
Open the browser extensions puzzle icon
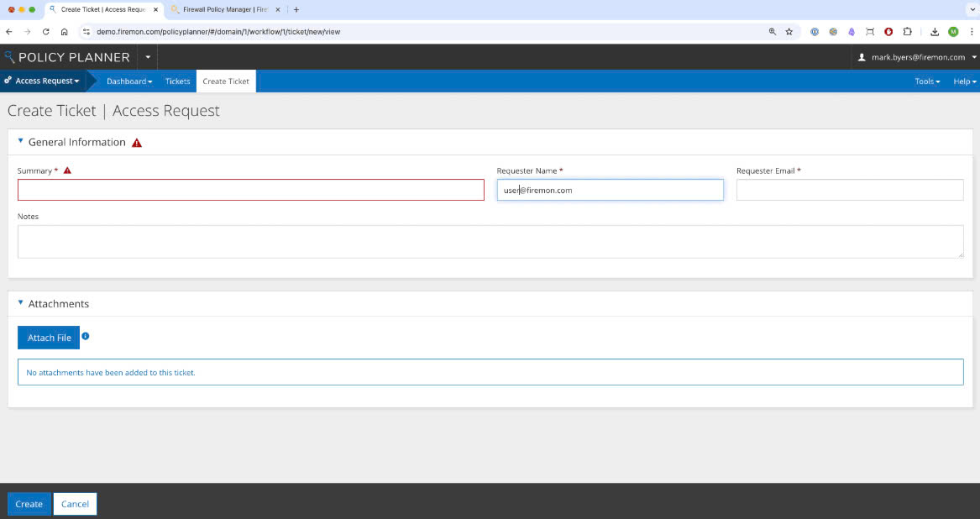pos(907,32)
